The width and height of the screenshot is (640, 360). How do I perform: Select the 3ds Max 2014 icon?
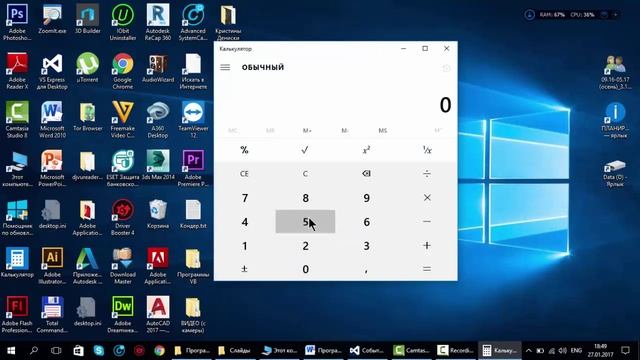158,165
